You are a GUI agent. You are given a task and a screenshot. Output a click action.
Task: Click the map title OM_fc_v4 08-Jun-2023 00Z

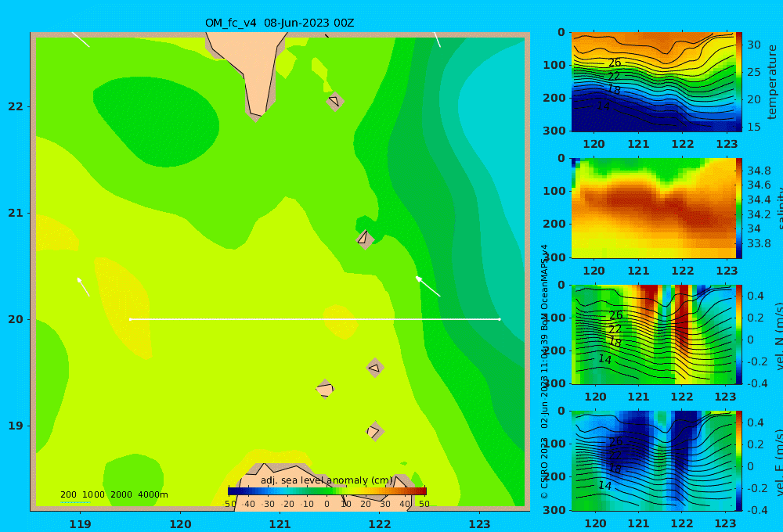coord(280,23)
